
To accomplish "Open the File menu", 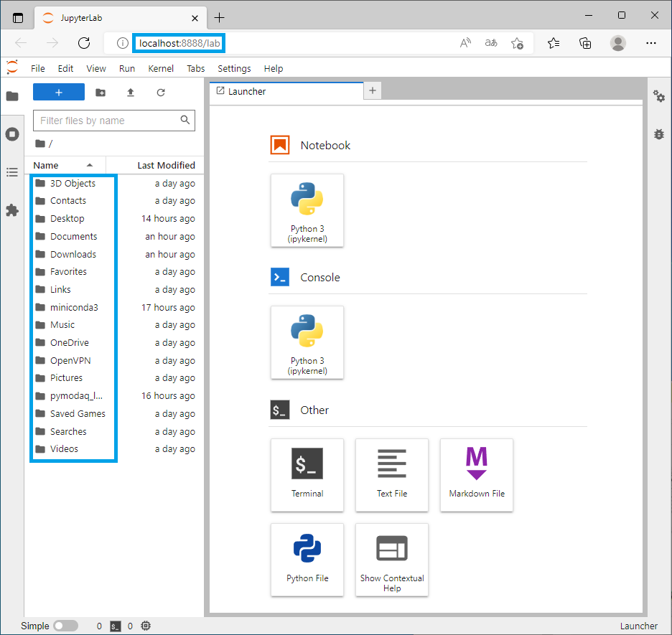I will click(38, 68).
